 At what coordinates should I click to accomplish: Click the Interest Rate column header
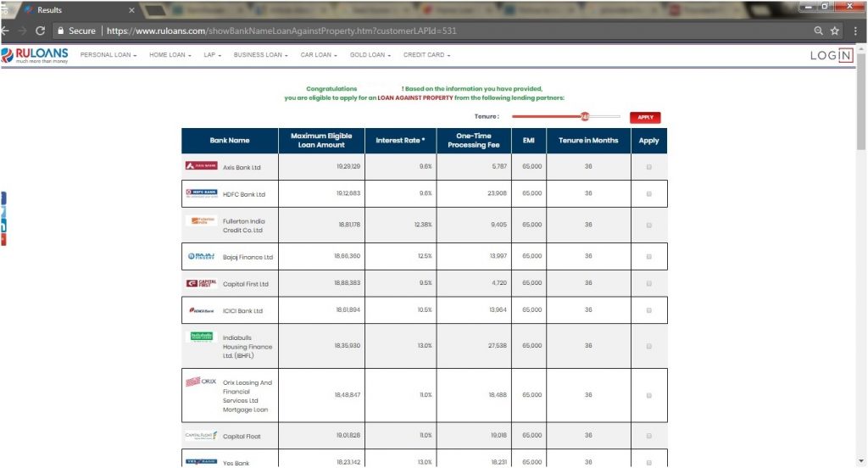[400, 141]
